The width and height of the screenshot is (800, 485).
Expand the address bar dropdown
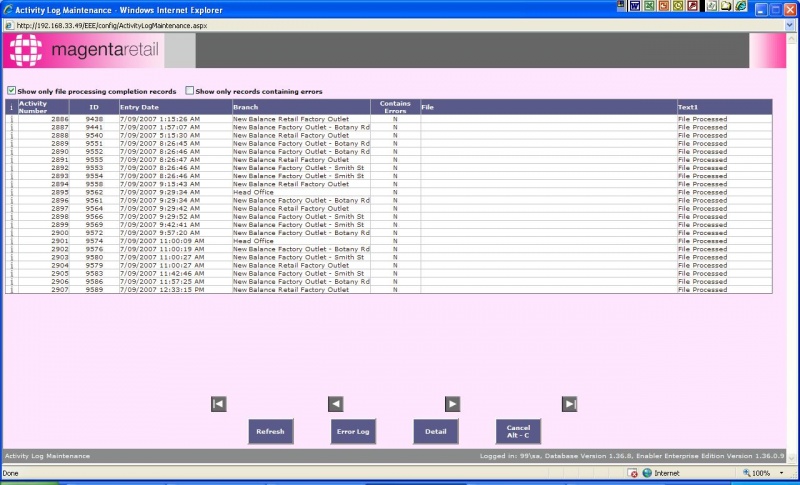(790, 25)
